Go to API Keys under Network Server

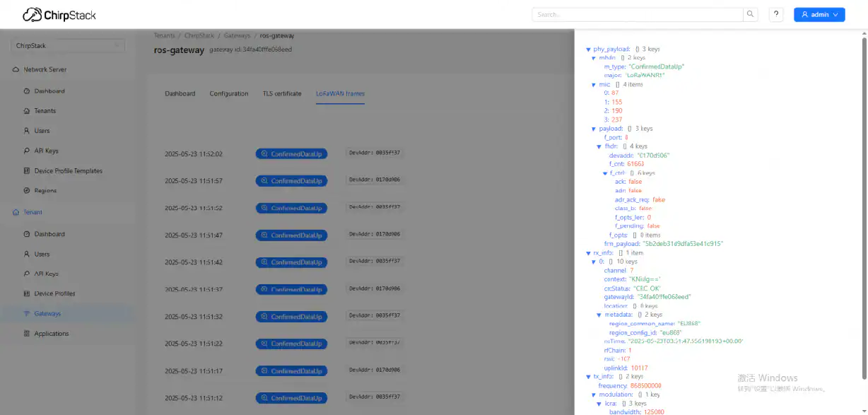(x=46, y=151)
